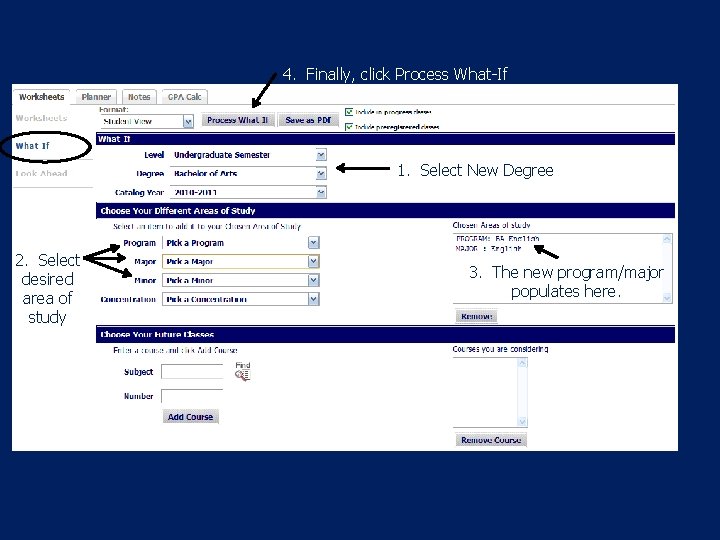Open the GPA Calc tab
Screen dimensions: 720x540
click(184, 97)
